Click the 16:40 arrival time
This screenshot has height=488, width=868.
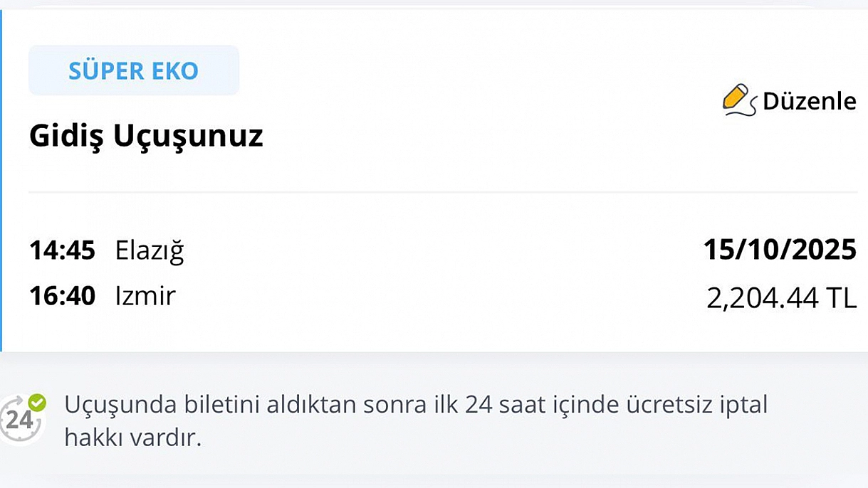(x=62, y=296)
